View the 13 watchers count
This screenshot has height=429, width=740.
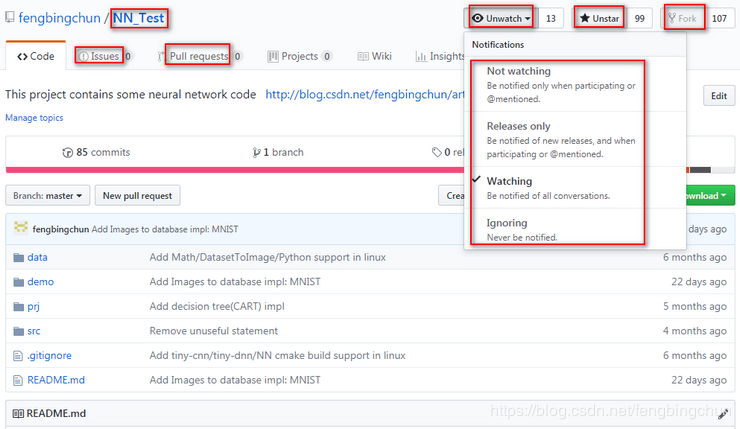(x=551, y=18)
